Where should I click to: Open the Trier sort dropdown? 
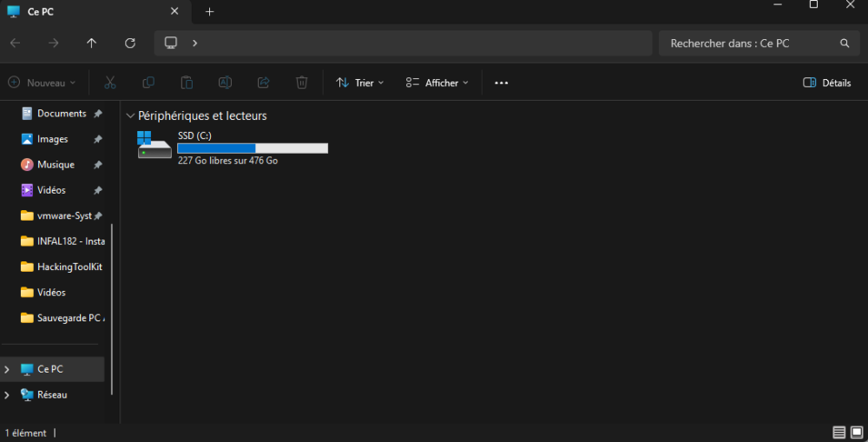[360, 82]
